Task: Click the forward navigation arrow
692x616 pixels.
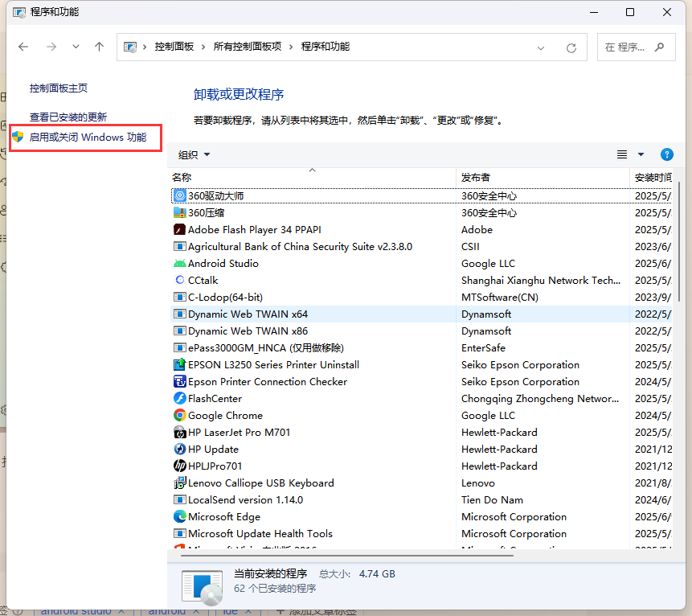Action: point(51,47)
